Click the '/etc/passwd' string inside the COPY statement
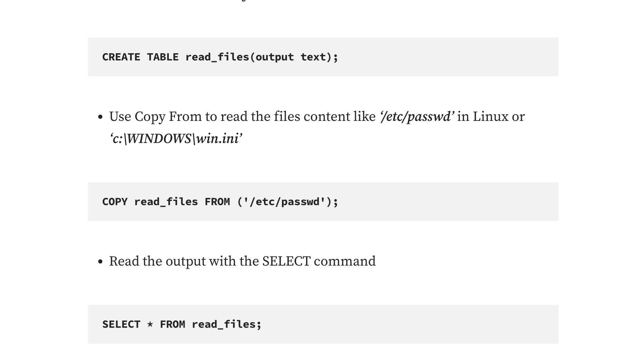 [x=285, y=202]
